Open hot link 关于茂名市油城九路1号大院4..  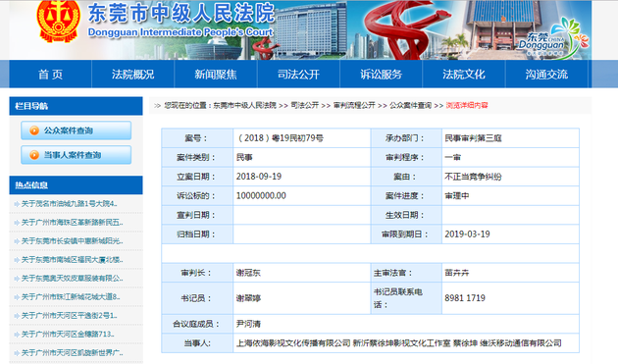(x=69, y=204)
